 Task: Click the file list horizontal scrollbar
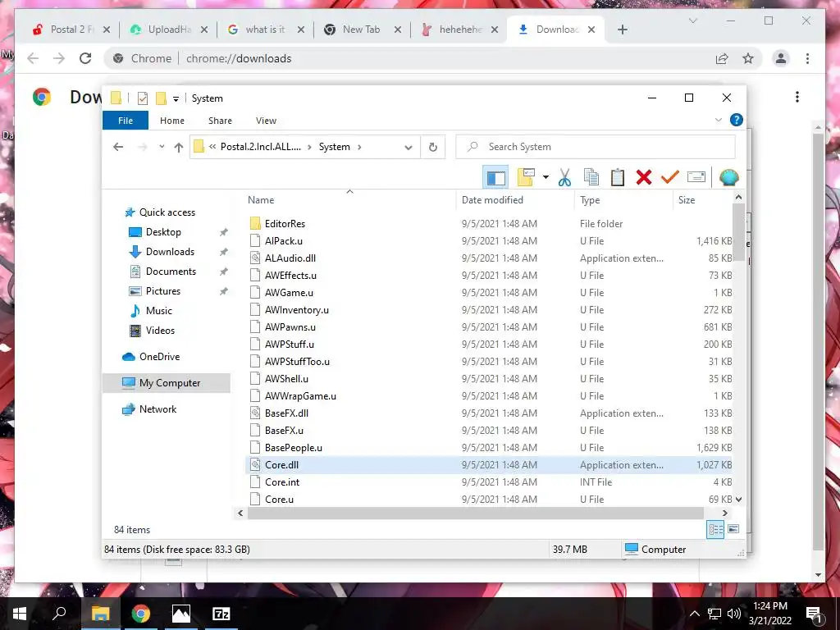click(x=476, y=514)
